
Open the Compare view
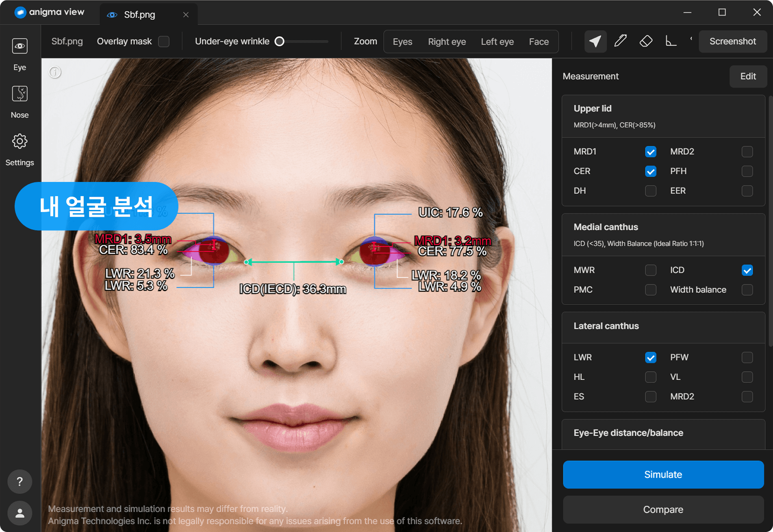663,509
